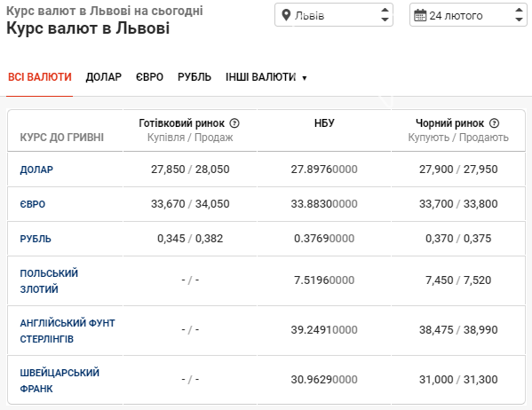Open the ПОЛЬСЬКИЙ ЗЛОТИЙ link
The width and height of the screenshot is (532, 410).
pos(49,281)
